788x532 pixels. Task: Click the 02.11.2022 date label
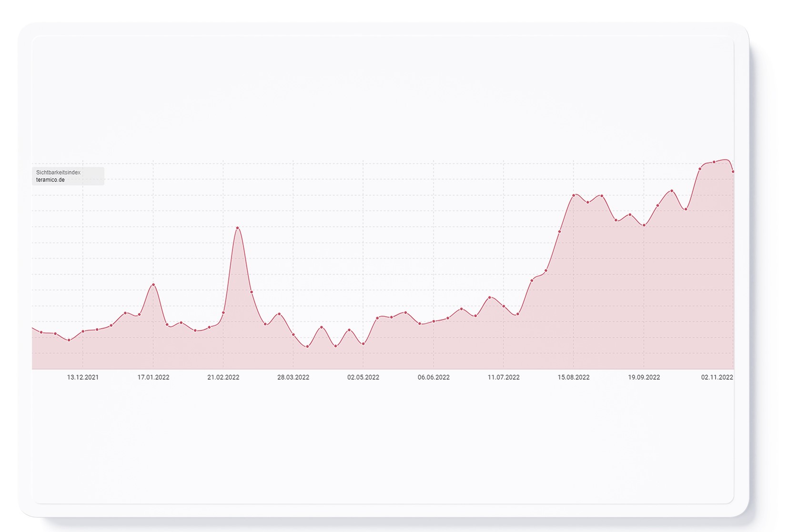pos(717,377)
